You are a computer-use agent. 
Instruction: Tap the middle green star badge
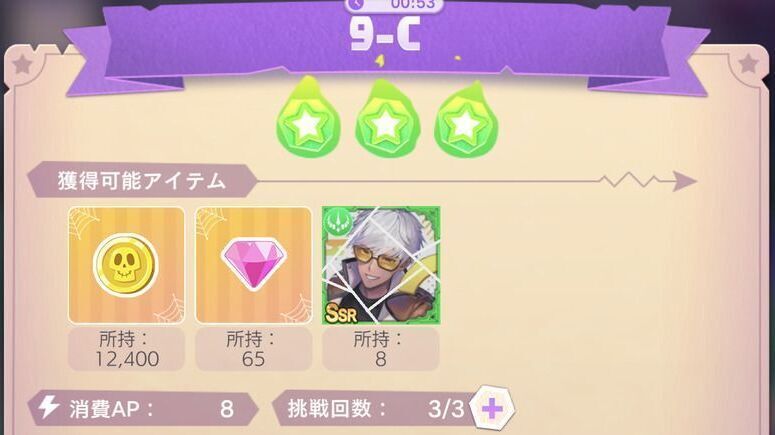[387, 119]
